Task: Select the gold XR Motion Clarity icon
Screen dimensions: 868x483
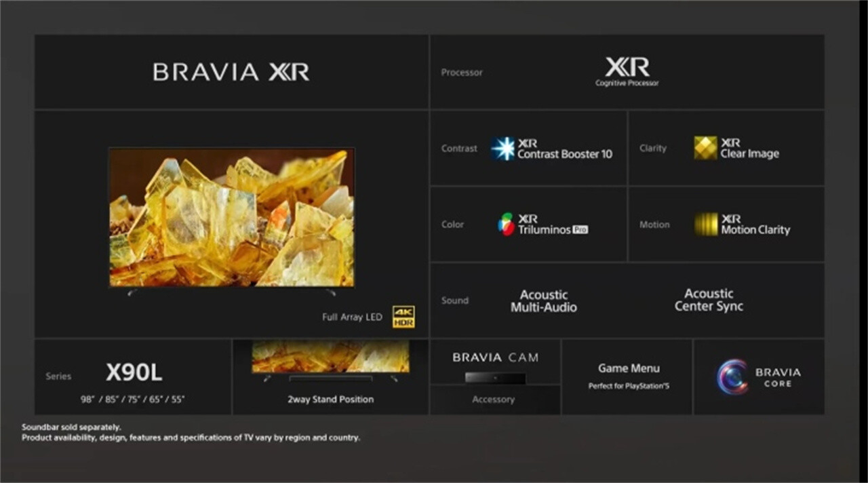Action: [706, 224]
